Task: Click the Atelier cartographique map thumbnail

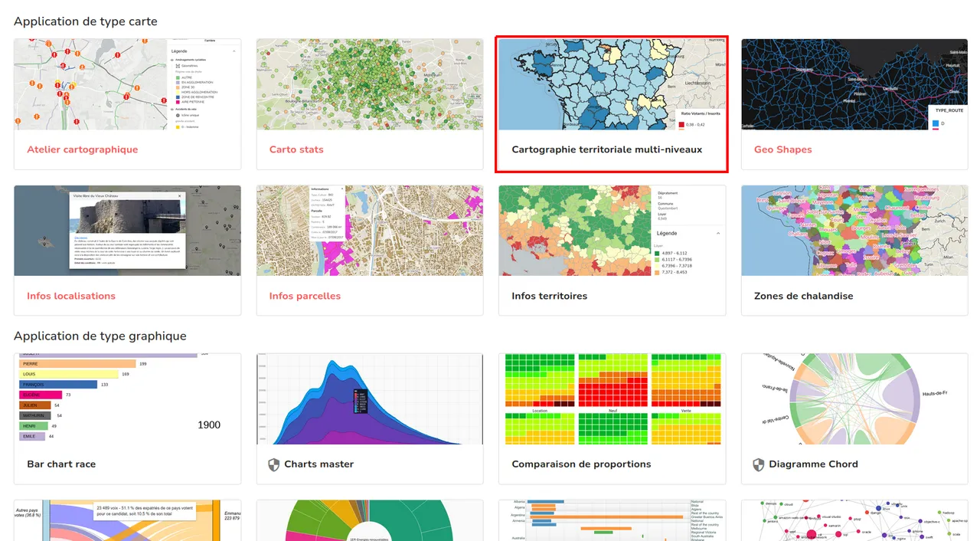Action: coord(128,84)
